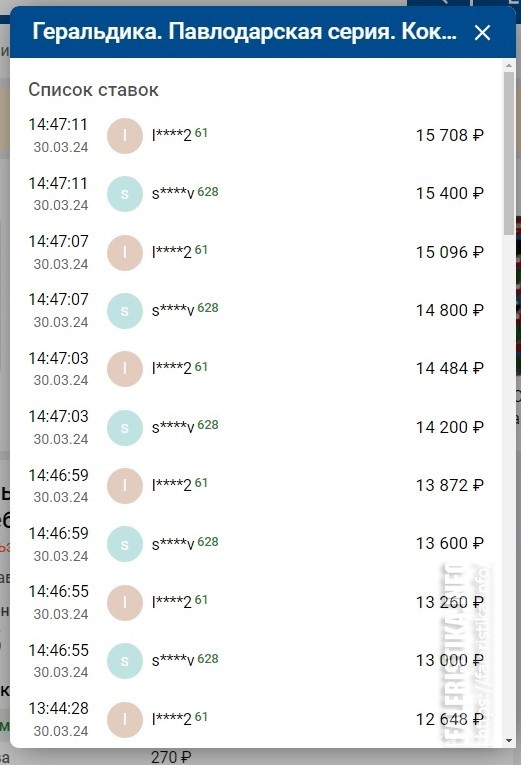Click avatar of 15 096 ₽ bidder

tap(125, 252)
